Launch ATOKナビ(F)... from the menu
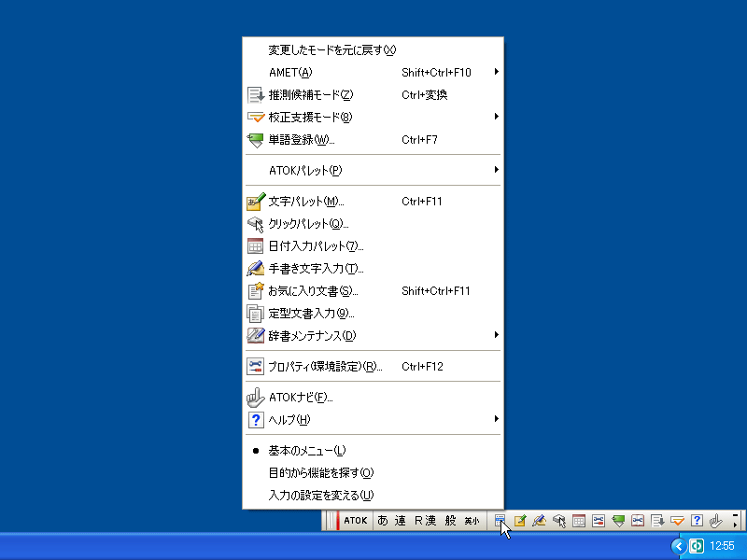Screen dimensions: 747x560 point(373,398)
